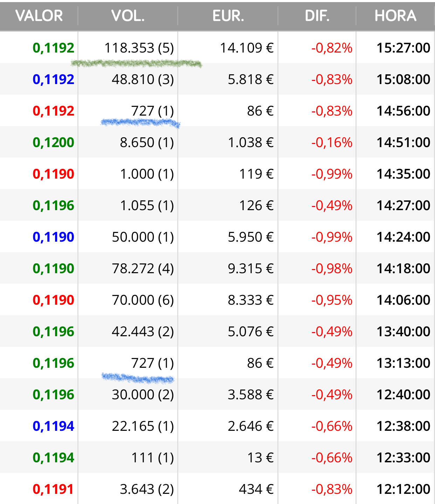
Task: Click volume 1.000 (1)
Action: click(x=147, y=174)
